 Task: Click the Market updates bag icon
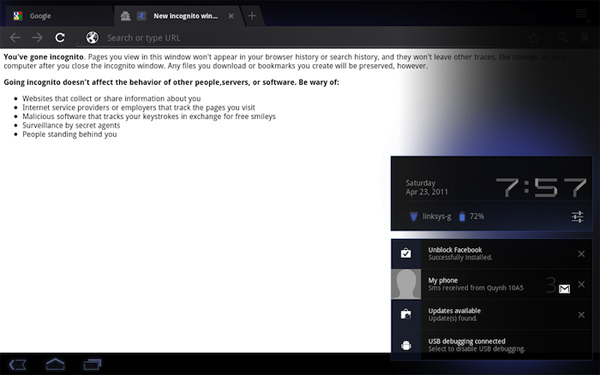pos(406,315)
